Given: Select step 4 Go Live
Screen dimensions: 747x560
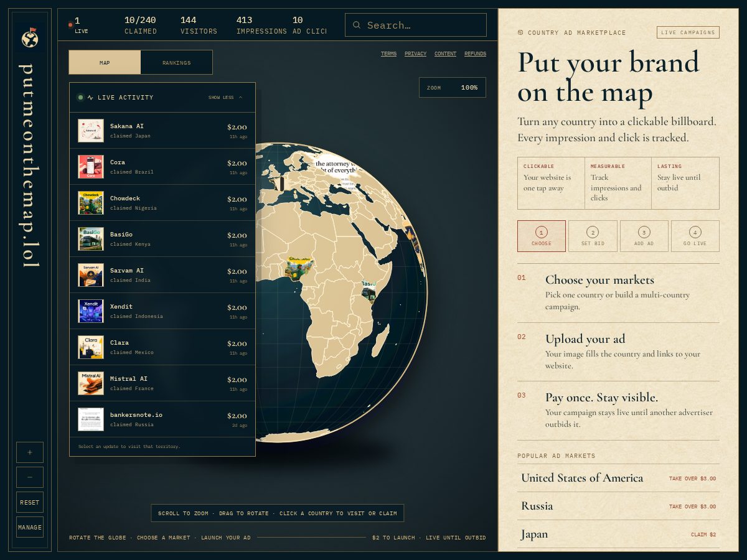Looking at the screenshot, I should coord(695,236).
